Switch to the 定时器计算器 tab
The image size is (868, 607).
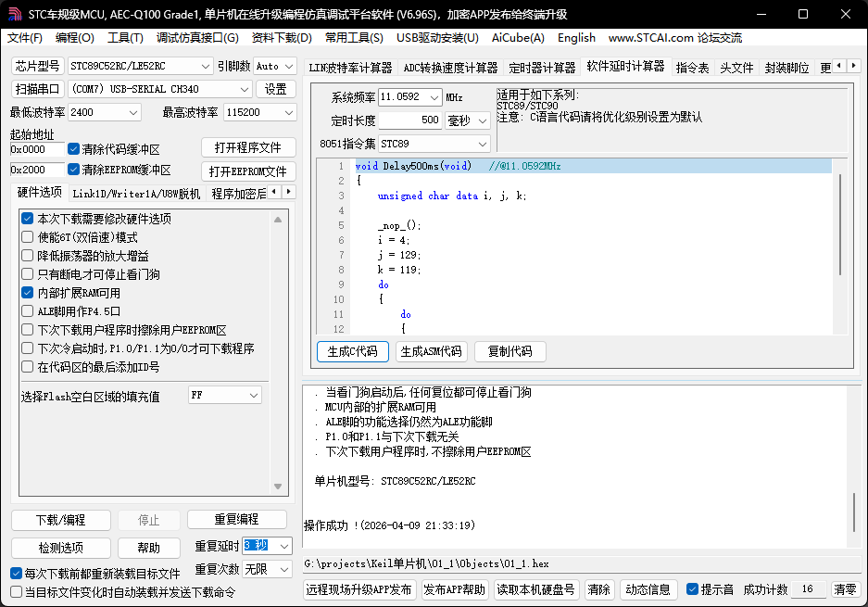point(541,66)
